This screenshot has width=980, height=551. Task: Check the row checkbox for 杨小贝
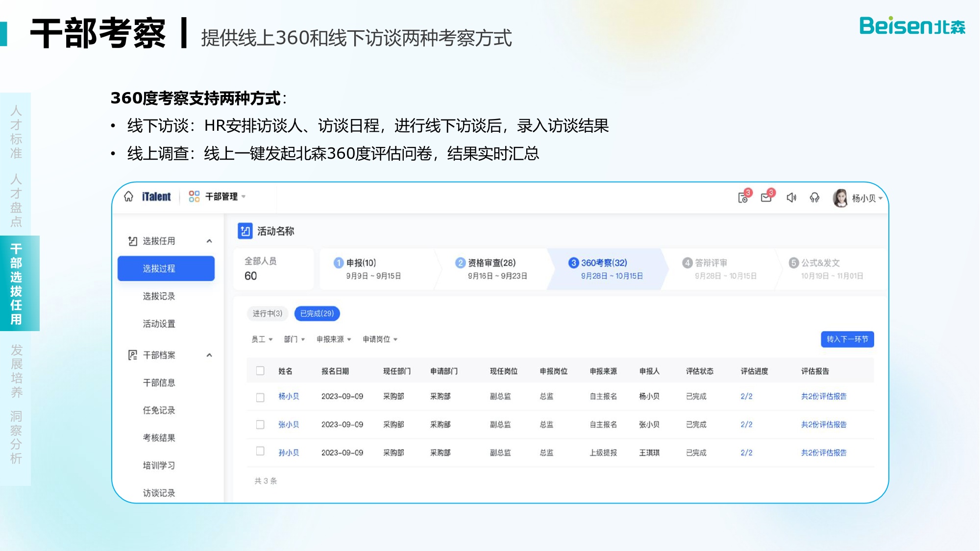260,397
